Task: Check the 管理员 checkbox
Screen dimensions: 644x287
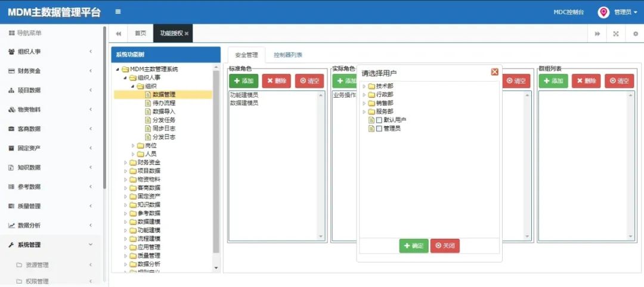Action: [379, 129]
